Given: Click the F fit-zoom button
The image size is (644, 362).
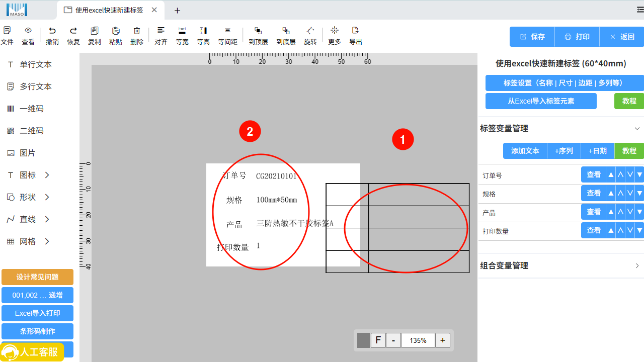Looking at the screenshot, I should [x=378, y=340].
